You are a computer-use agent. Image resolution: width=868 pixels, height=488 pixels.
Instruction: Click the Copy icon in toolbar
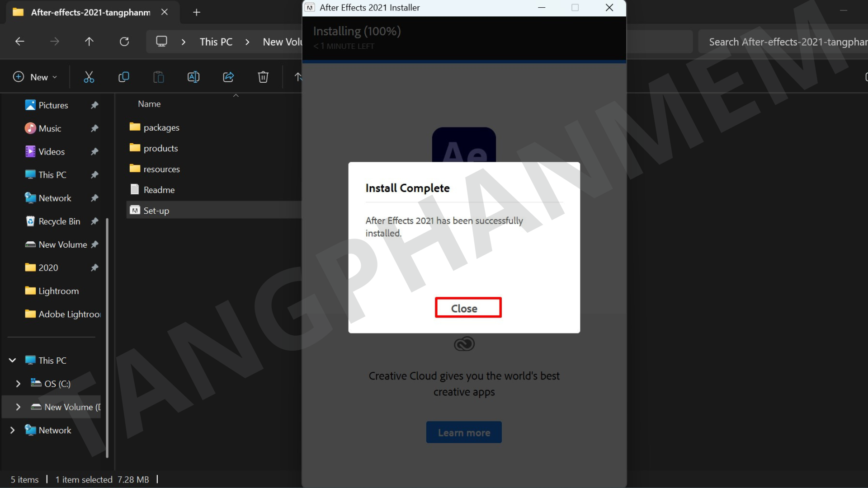[123, 77]
